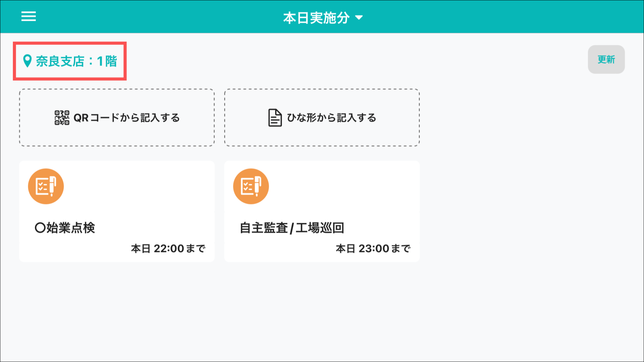Screen dimensions: 644x362
Task: Tap ひな形から記入する button
Action: pyautogui.click(x=322, y=118)
